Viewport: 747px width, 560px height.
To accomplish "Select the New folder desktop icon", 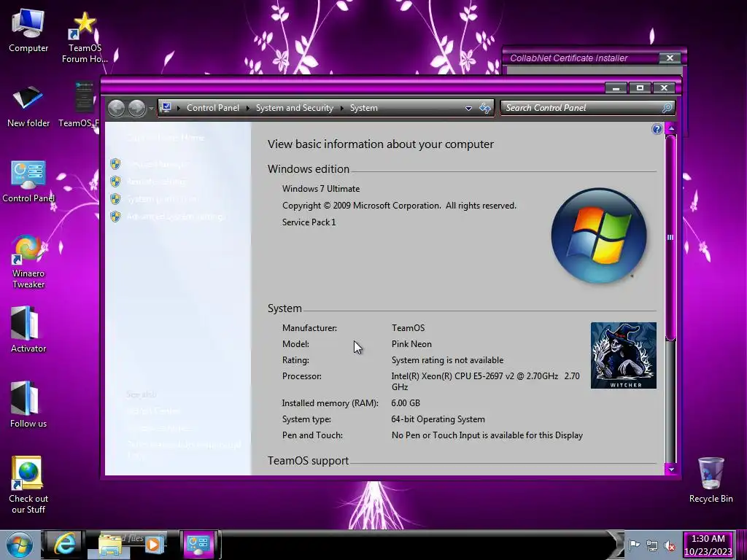I will [28, 106].
